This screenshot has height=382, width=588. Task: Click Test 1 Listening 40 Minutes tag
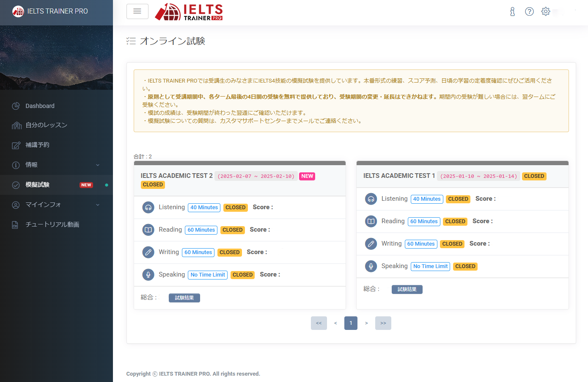[427, 199]
